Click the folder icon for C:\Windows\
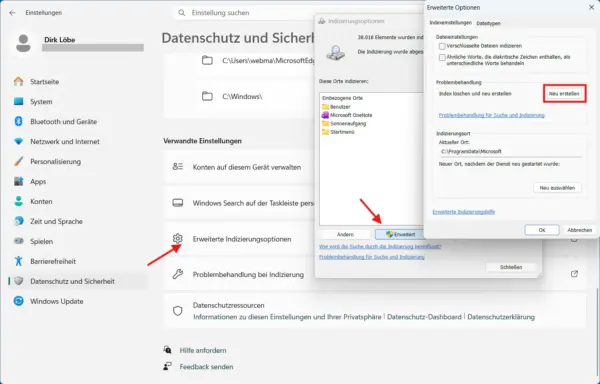The height and width of the screenshot is (384, 600). (x=207, y=96)
